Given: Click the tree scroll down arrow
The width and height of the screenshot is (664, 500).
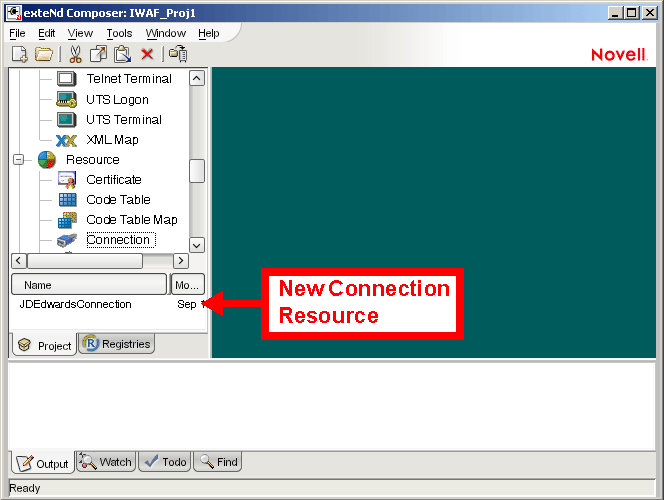Looking at the screenshot, I should [x=197, y=245].
